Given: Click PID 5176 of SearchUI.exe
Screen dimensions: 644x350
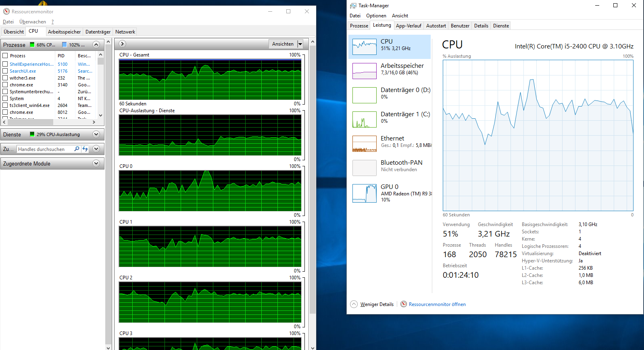Looking at the screenshot, I should (x=63, y=71).
